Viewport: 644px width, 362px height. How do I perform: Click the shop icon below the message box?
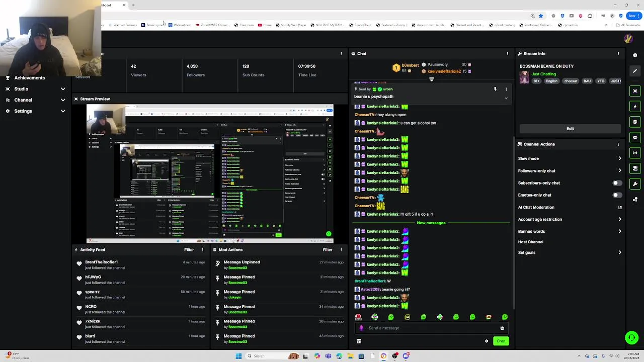coord(359,341)
